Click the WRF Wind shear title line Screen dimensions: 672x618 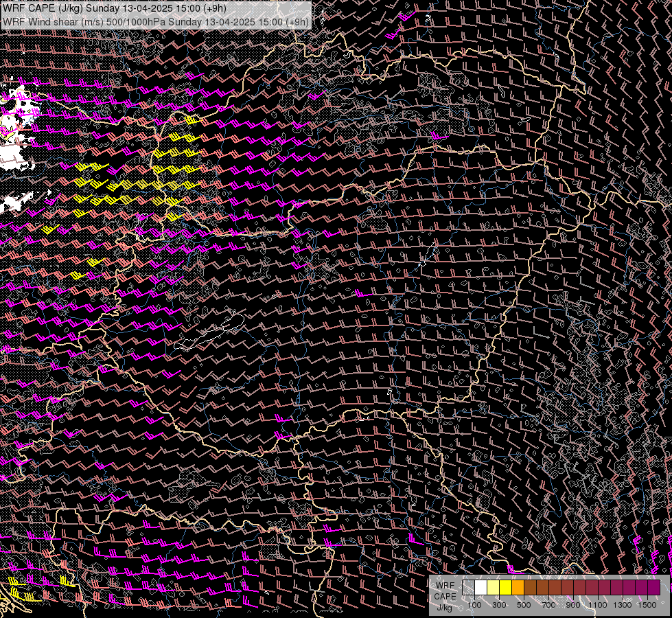156,21
